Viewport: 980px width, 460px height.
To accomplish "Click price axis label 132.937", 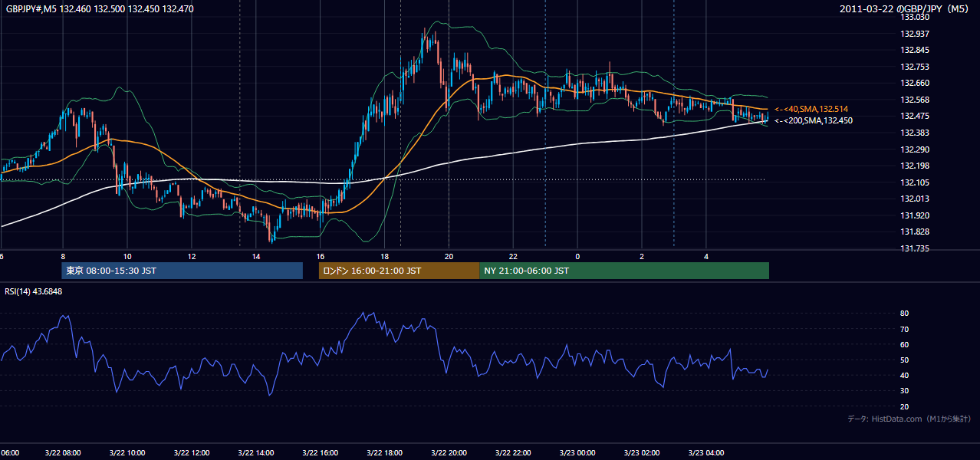I will click(x=915, y=34).
